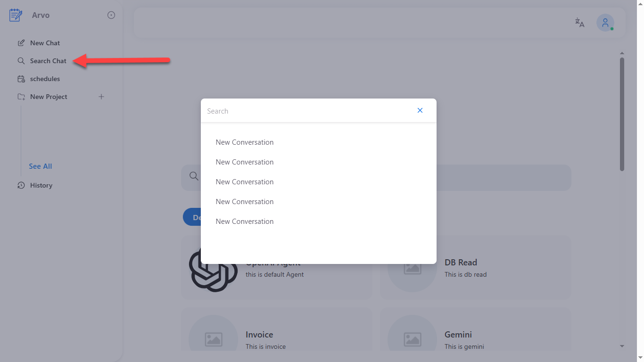Viewport: 644px width, 362px height.
Task: Open schedules using the calendar icon
Action: [x=21, y=79]
